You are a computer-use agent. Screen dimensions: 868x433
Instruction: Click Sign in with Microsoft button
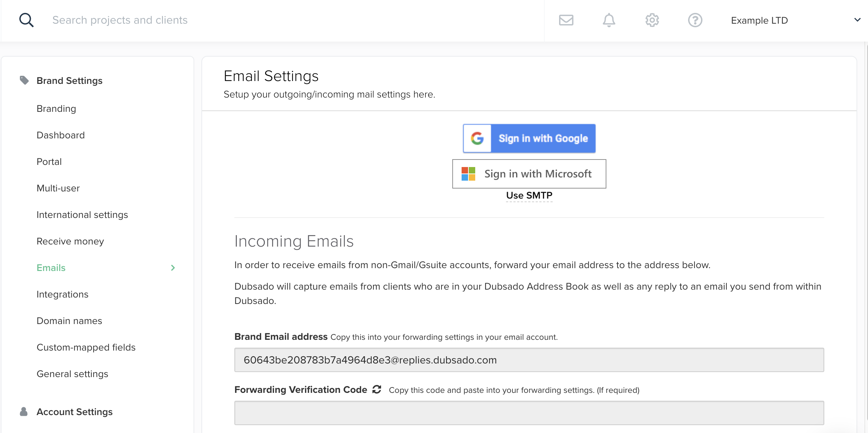tap(529, 173)
